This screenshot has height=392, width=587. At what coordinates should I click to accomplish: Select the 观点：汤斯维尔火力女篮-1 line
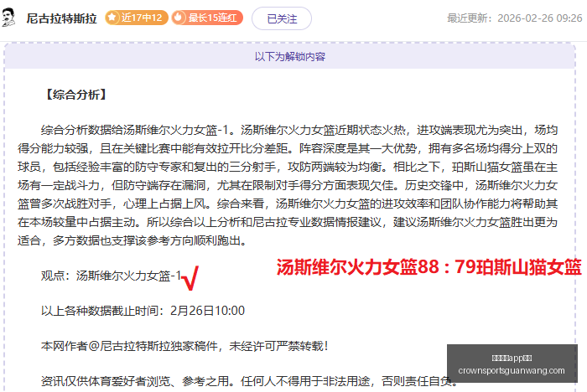pyautogui.click(x=112, y=276)
